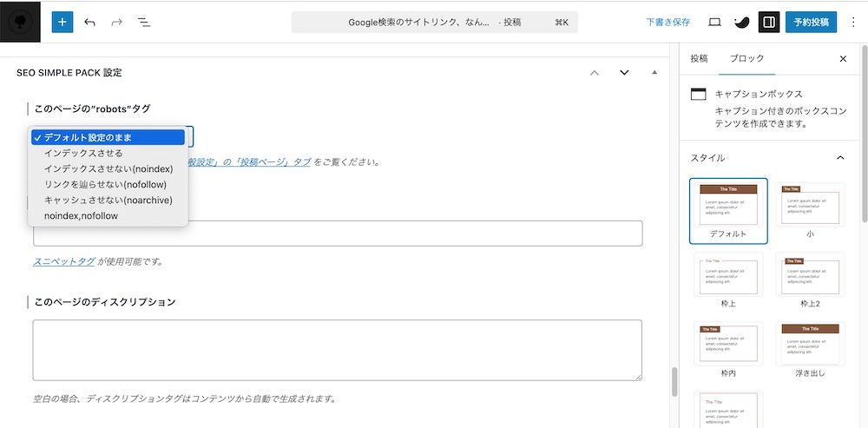Screen dimensions: 868x428
Task: Select the 枠上 style thumbnail
Action: pyautogui.click(x=728, y=280)
